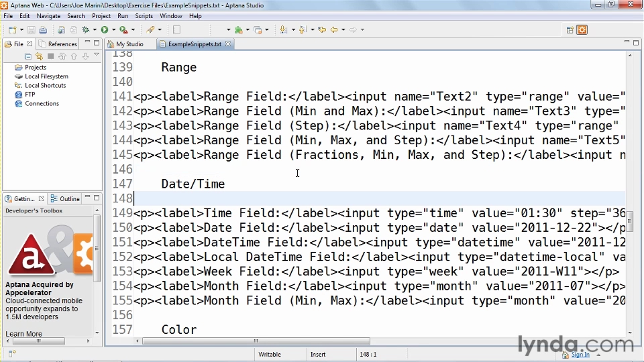Screen dimensions: 644x362
Task: Click the globe browser icon in main toolbar
Action: tap(61, 29)
